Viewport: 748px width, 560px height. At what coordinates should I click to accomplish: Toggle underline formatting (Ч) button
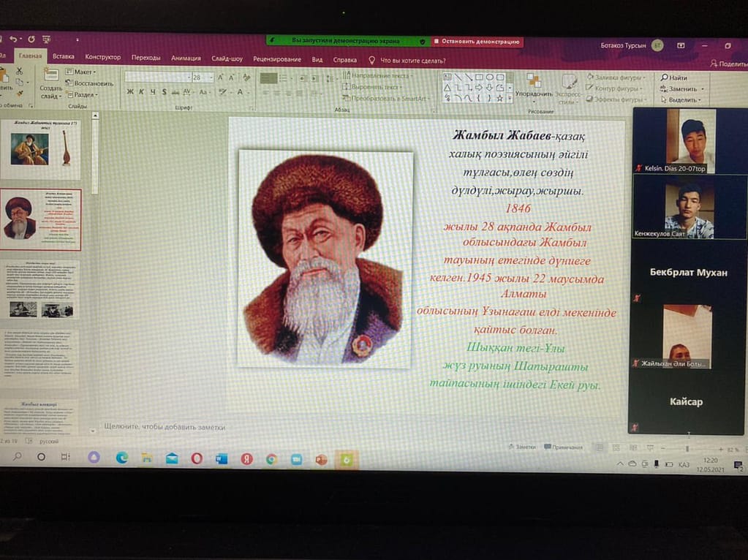153,92
